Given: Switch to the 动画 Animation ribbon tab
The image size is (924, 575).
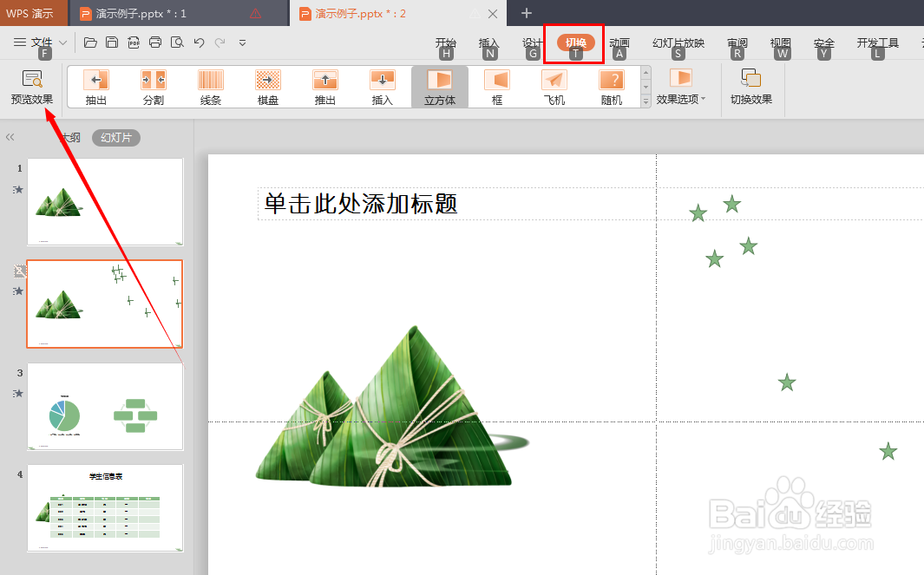Looking at the screenshot, I should point(619,42).
